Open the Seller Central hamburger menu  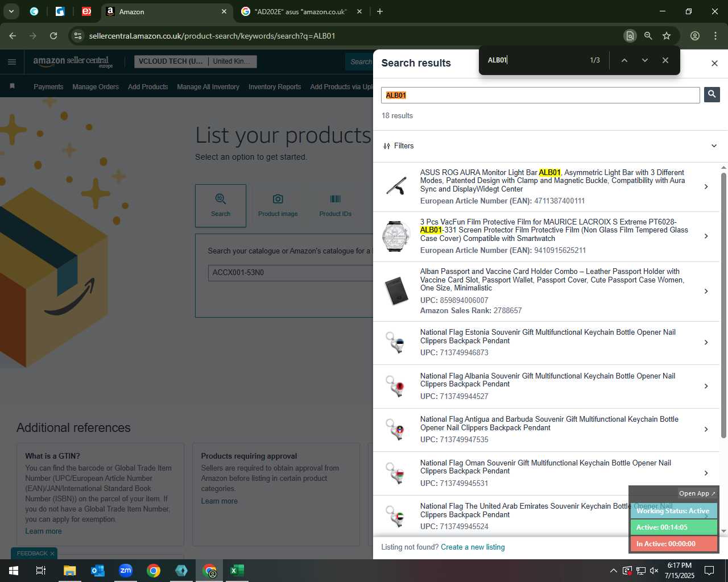pos(12,62)
